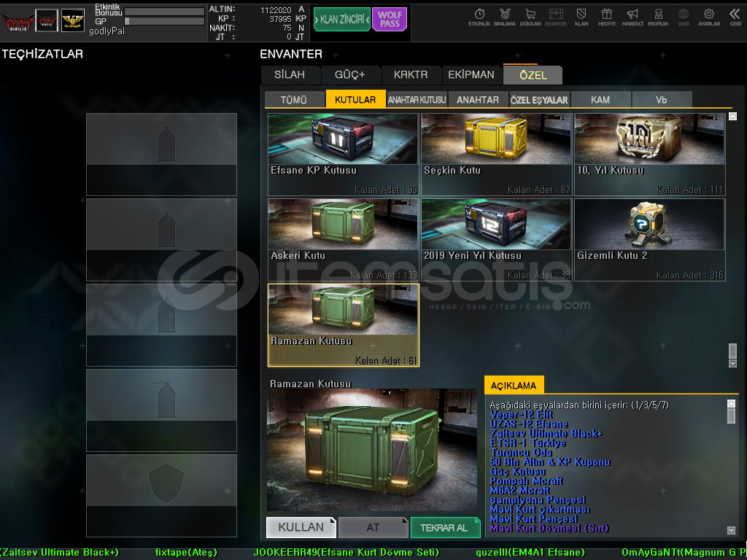Select the ÖZEL EŞYALAR sub-tab
747x560 pixels.
(x=539, y=99)
